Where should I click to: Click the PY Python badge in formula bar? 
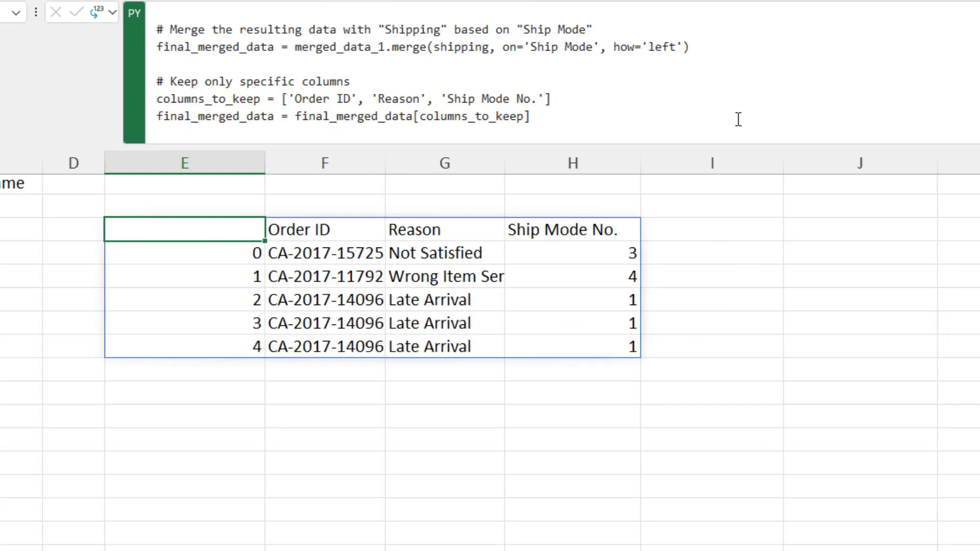pyautogui.click(x=134, y=13)
